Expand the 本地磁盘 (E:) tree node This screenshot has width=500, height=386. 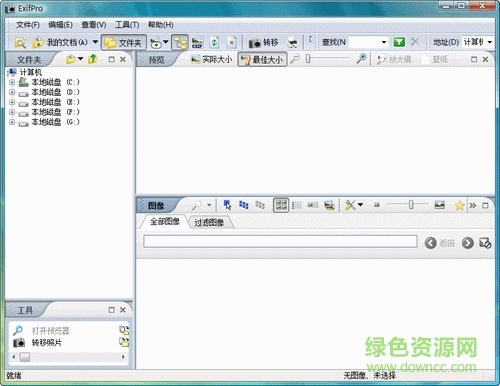click(x=12, y=102)
